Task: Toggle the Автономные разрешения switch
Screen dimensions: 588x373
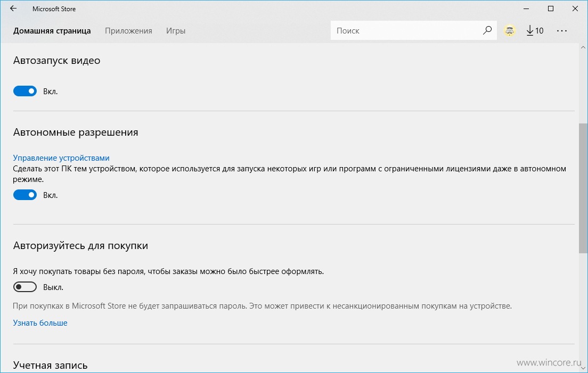Action: (x=25, y=195)
